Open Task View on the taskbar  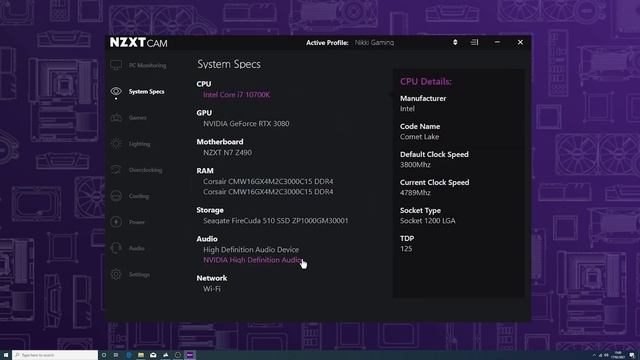(x=116, y=355)
